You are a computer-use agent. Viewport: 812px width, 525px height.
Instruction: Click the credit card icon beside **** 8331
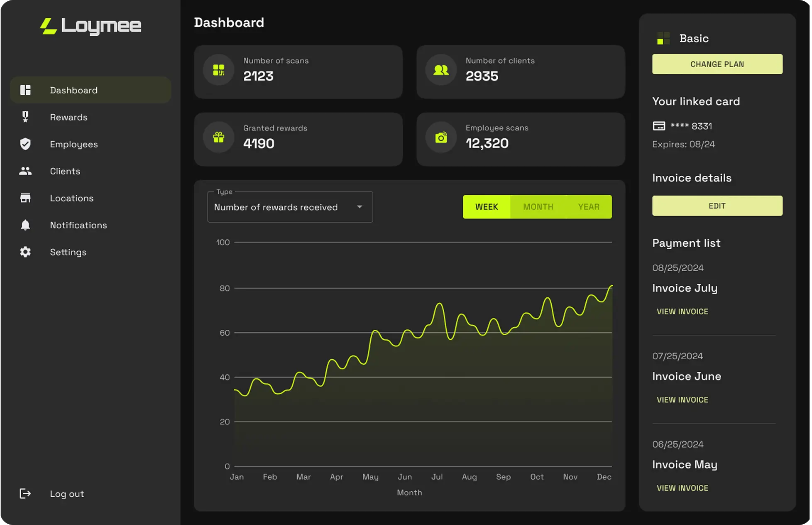click(x=659, y=126)
